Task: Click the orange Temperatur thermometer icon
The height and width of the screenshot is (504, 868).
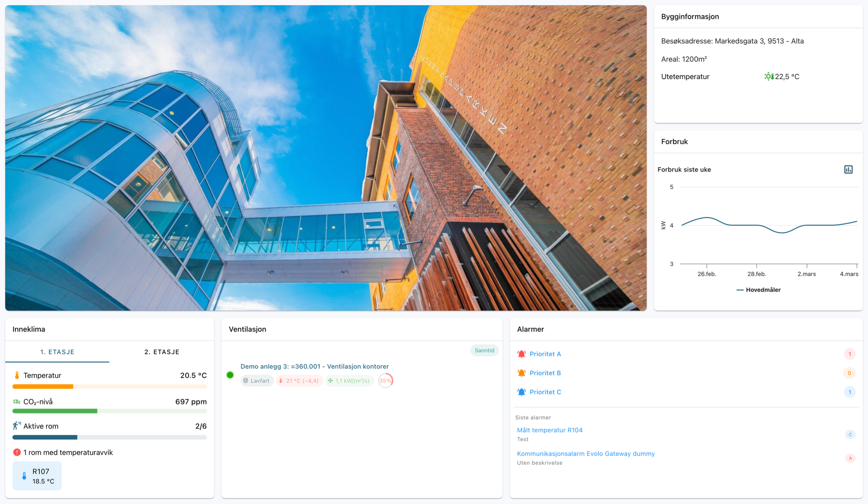Action: 16,375
